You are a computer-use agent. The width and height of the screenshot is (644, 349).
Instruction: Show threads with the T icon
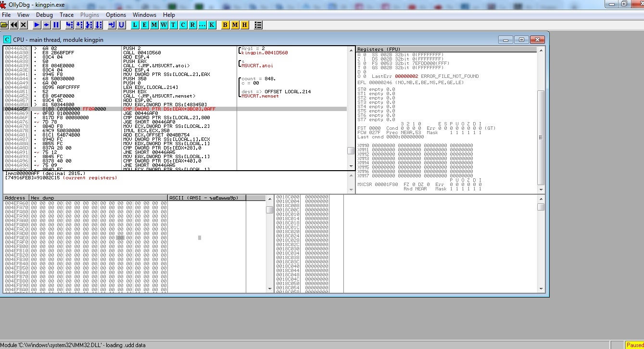[174, 25]
